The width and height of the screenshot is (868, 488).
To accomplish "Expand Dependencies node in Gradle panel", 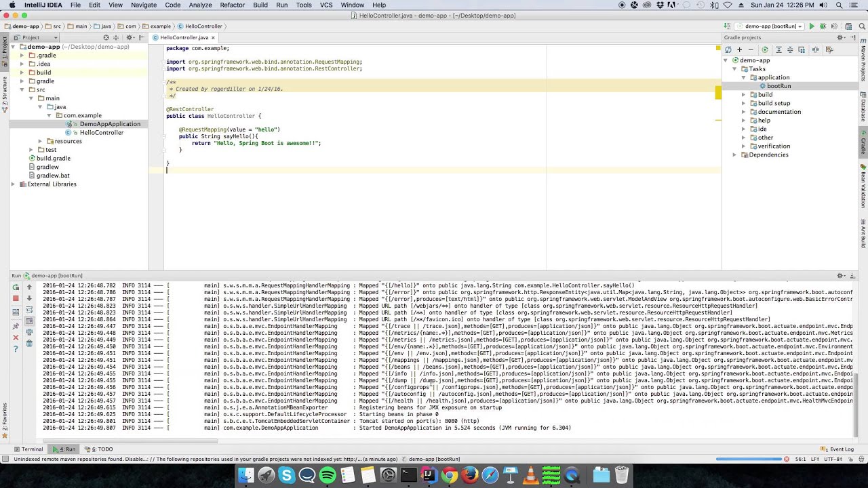I will (x=734, y=155).
